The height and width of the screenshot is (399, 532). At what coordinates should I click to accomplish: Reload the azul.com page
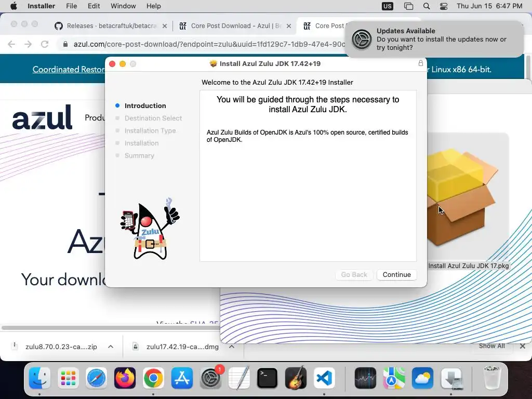tap(45, 44)
